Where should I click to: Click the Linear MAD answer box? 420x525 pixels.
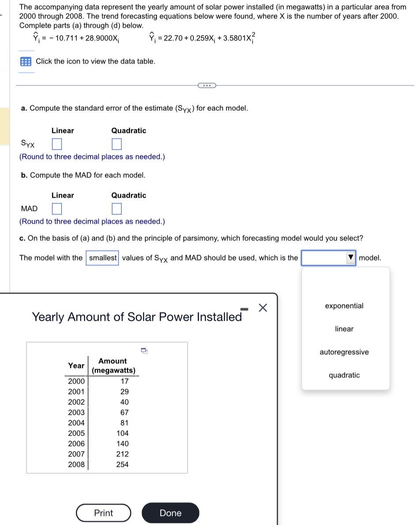click(56, 208)
